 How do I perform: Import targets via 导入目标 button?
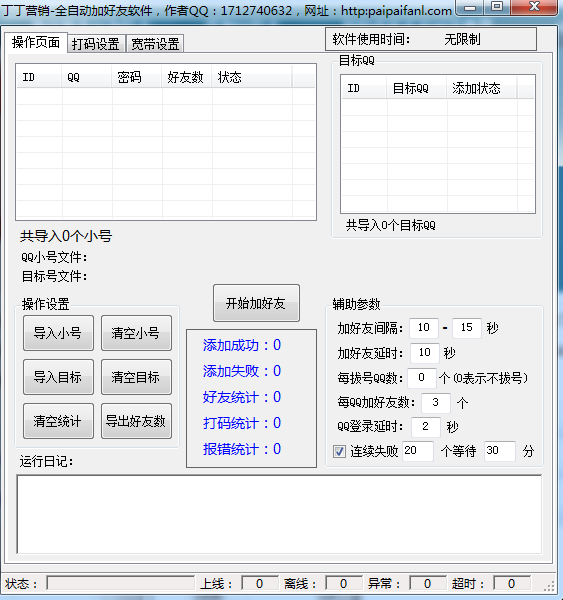coord(58,377)
